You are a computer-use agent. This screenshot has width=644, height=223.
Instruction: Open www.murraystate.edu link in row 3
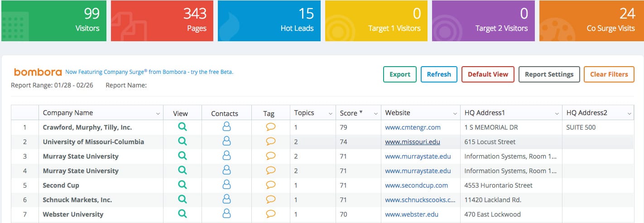tap(418, 156)
